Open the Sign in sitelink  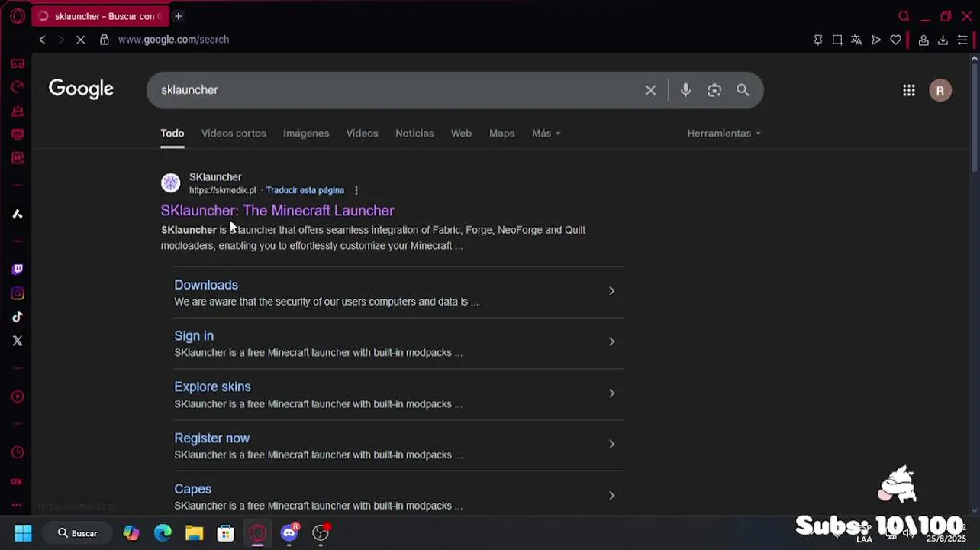click(x=194, y=336)
